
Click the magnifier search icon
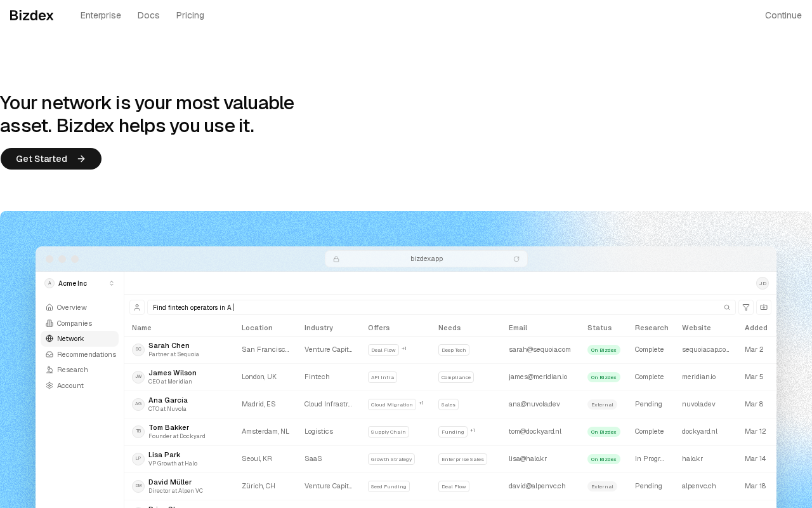[727, 307]
